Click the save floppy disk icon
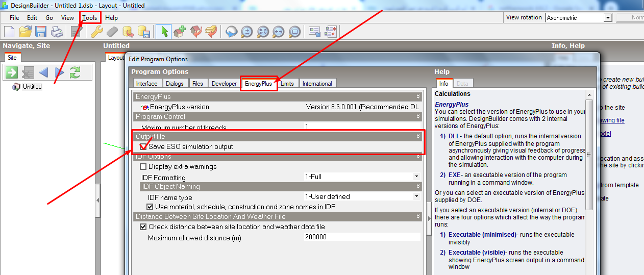This screenshot has height=275, width=644. click(x=41, y=32)
